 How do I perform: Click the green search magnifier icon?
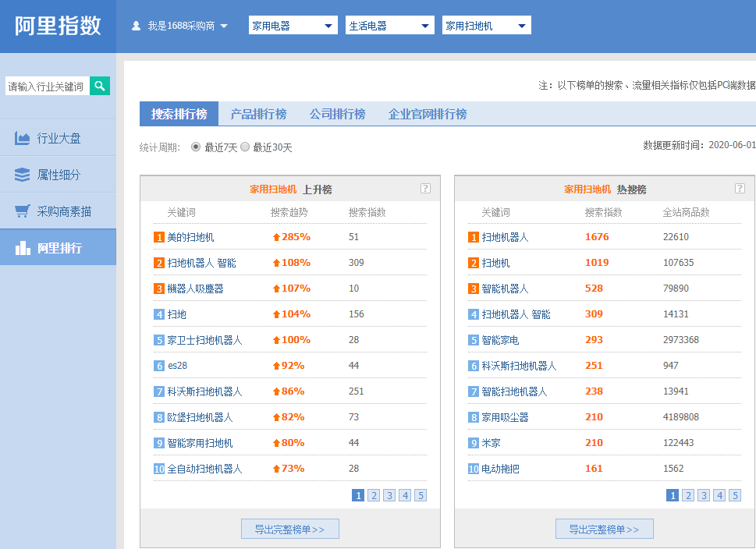(100, 86)
